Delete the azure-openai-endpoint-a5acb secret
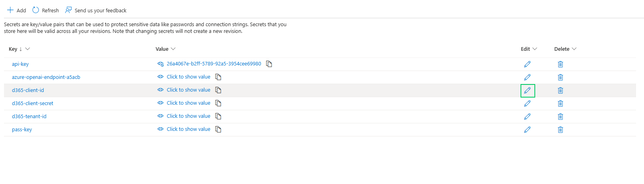This screenshot has height=184, width=644. [560, 77]
